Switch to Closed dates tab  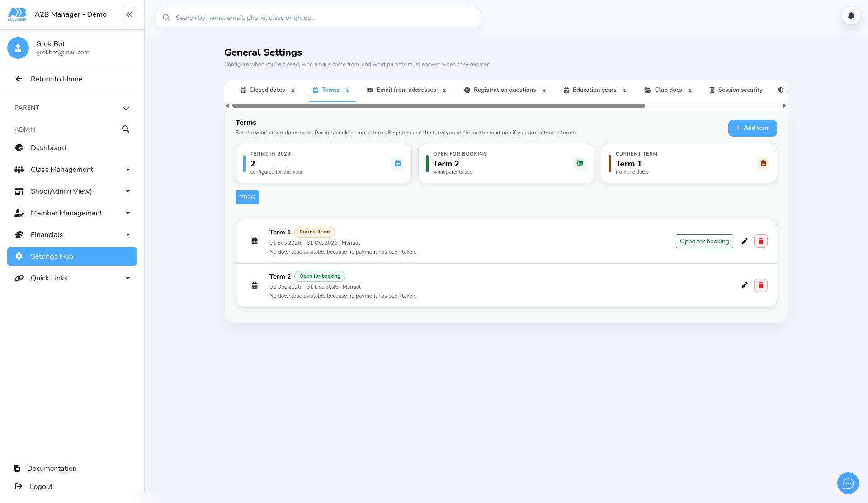pos(268,90)
